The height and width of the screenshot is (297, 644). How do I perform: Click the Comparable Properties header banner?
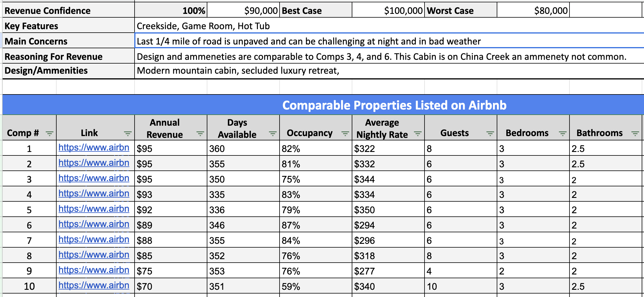tap(322, 105)
